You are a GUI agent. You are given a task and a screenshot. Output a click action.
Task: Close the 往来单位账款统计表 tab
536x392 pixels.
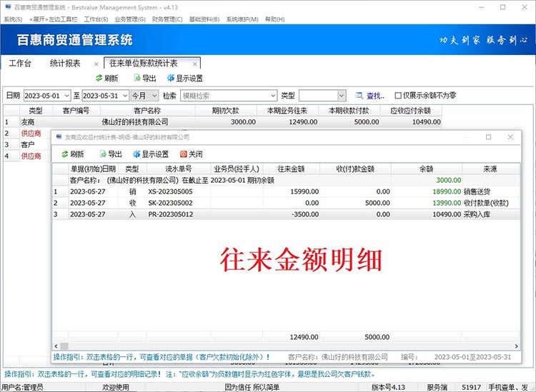pyautogui.click(x=194, y=64)
